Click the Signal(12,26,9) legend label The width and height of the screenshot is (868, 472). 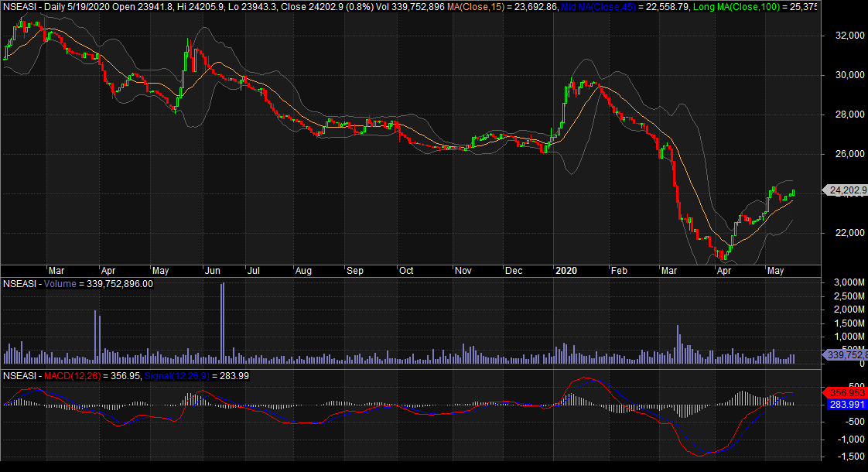tap(176, 376)
